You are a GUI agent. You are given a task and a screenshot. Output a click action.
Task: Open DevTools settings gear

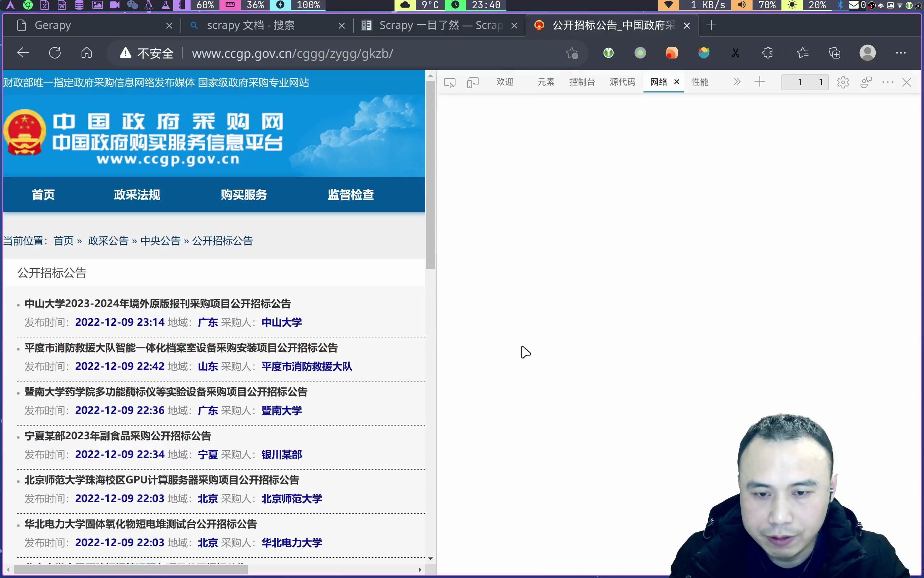coord(843,82)
